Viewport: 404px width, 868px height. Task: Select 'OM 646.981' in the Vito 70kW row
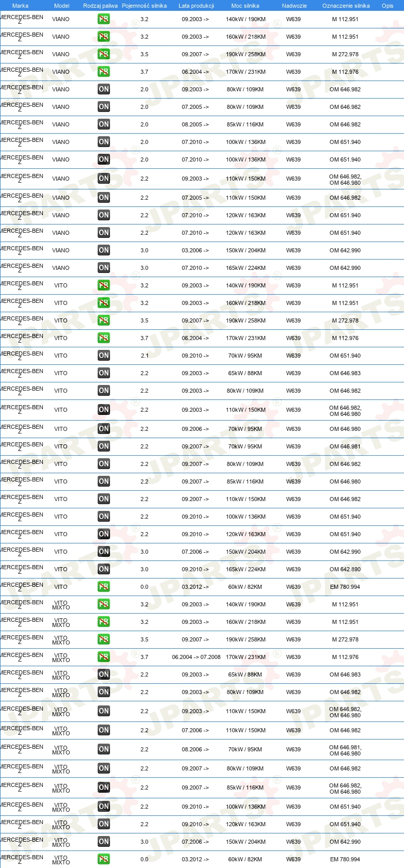[x=345, y=446]
